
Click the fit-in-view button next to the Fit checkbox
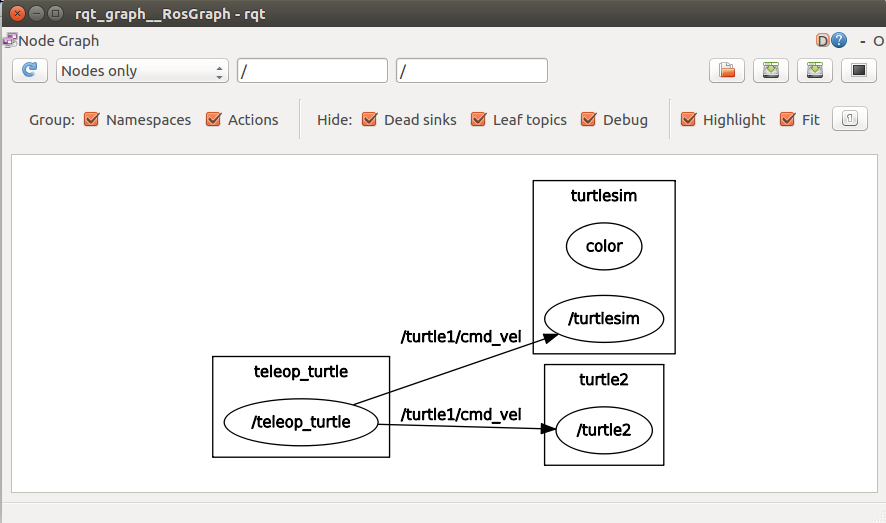[x=849, y=119]
